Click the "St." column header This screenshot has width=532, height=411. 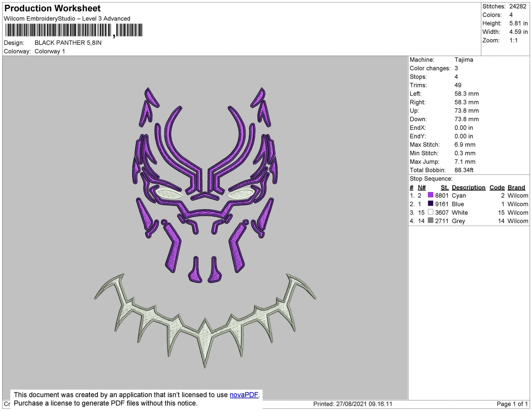tap(445, 188)
